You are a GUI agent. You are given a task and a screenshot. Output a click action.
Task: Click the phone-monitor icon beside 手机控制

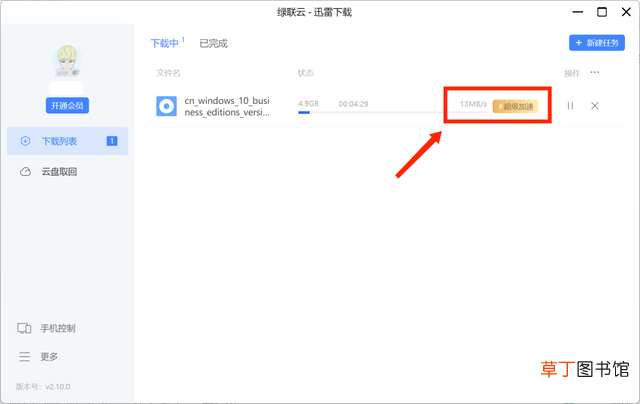pos(24,328)
